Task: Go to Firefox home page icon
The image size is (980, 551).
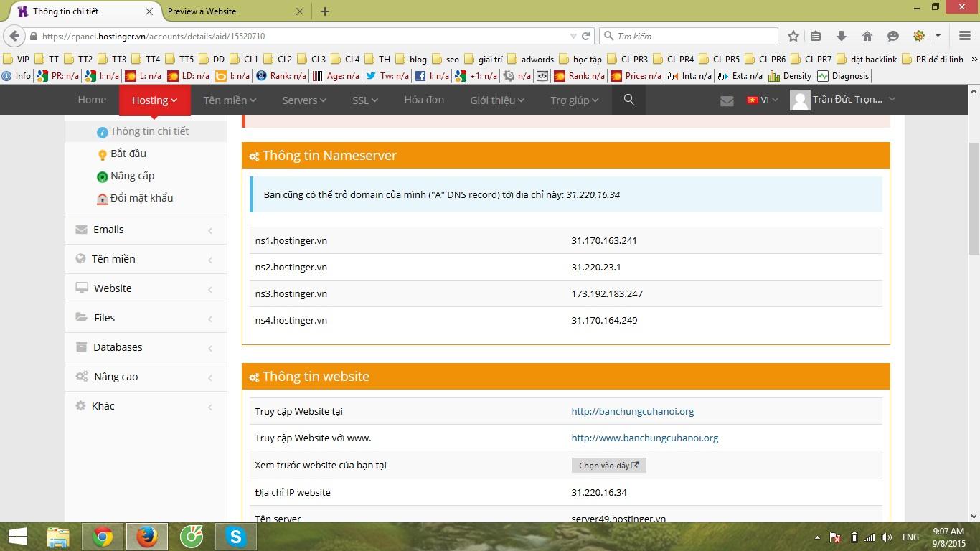Action: (867, 36)
